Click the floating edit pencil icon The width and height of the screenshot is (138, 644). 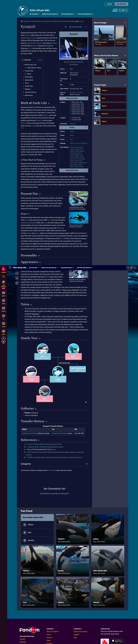[17, 283]
